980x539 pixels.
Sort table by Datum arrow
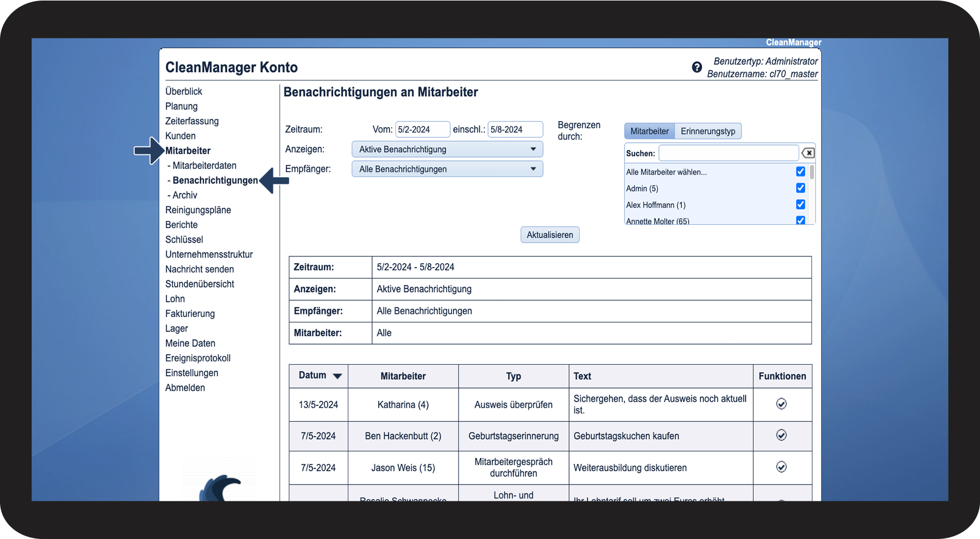pyautogui.click(x=337, y=376)
